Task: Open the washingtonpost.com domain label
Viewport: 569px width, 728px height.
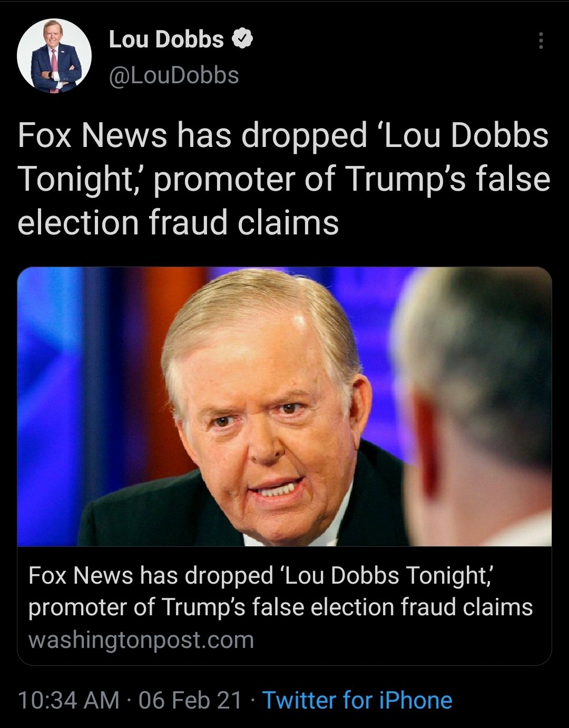Action: coord(141,640)
